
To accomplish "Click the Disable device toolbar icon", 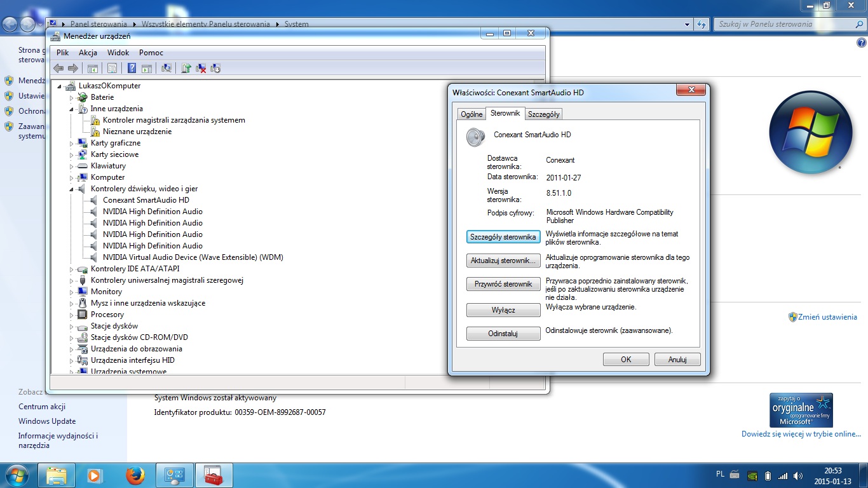I will tap(215, 69).
